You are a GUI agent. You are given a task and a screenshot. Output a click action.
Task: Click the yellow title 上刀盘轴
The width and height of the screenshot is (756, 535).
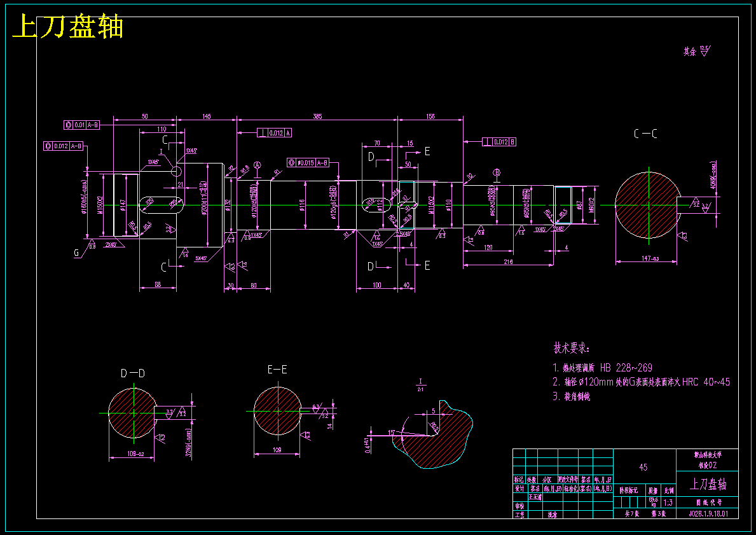pos(67,27)
